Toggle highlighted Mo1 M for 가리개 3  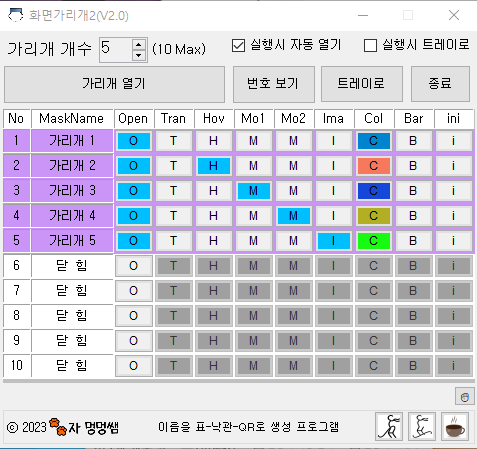pyautogui.click(x=253, y=191)
